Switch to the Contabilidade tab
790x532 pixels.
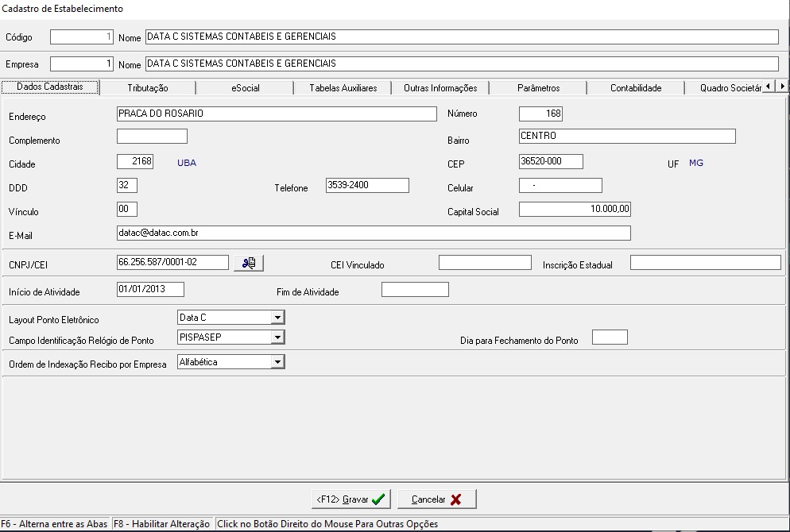click(x=636, y=88)
